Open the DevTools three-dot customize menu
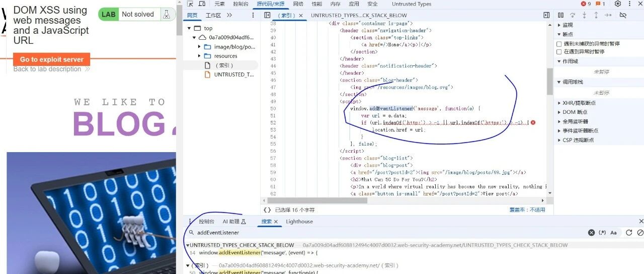The image size is (644, 274). 629,4
